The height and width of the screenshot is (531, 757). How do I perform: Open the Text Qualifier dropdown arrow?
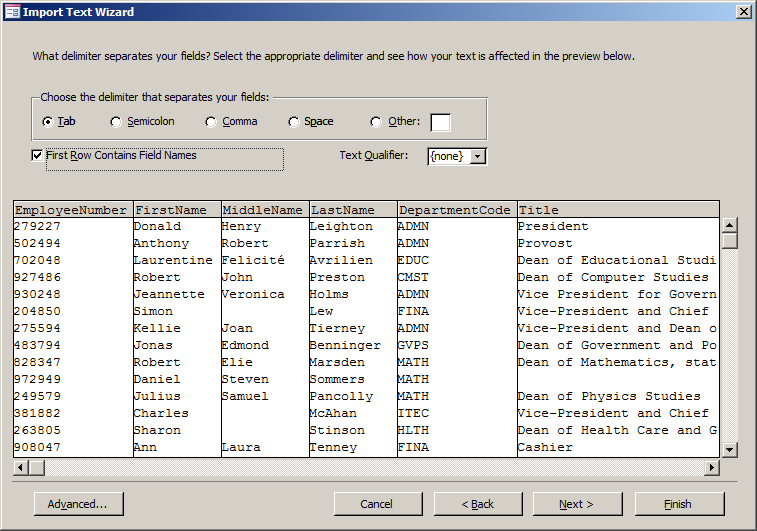(477, 156)
